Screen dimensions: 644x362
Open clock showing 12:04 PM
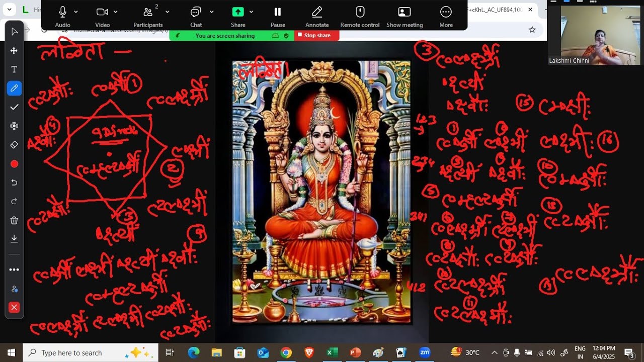(x=604, y=352)
